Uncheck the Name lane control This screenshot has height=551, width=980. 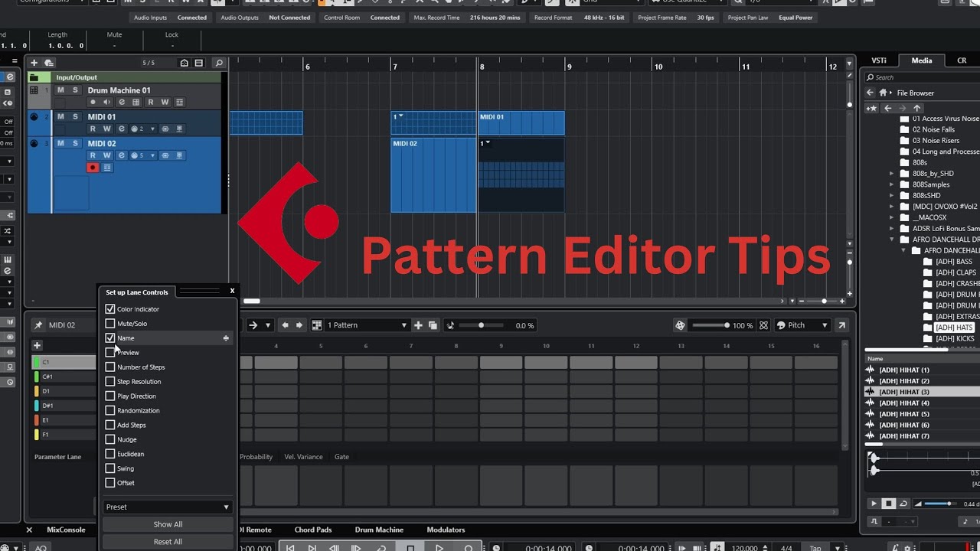pyautogui.click(x=110, y=338)
